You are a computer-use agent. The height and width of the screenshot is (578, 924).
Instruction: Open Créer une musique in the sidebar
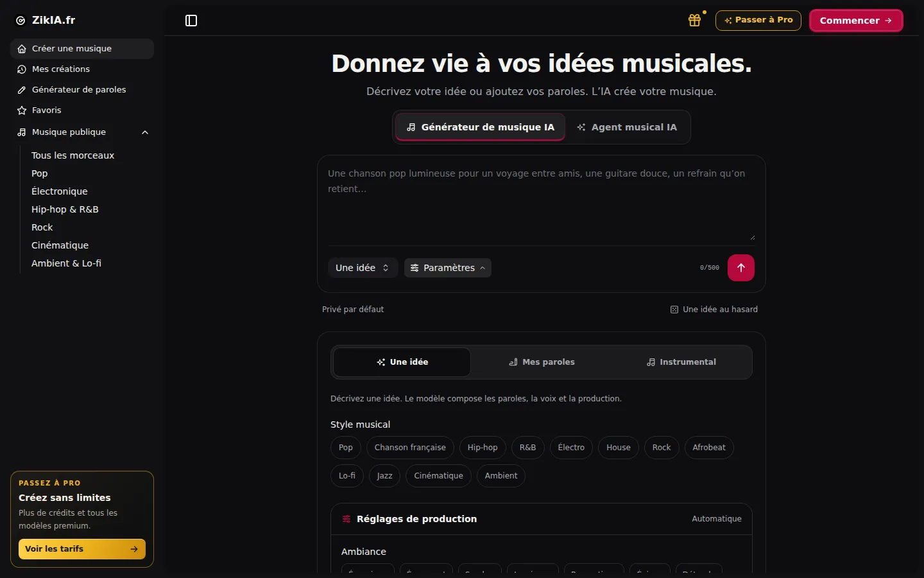pyautogui.click(x=82, y=49)
